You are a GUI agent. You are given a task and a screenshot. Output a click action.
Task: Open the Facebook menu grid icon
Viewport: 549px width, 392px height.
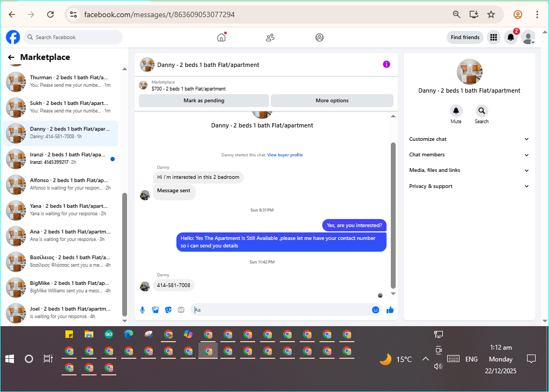coord(493,37)
